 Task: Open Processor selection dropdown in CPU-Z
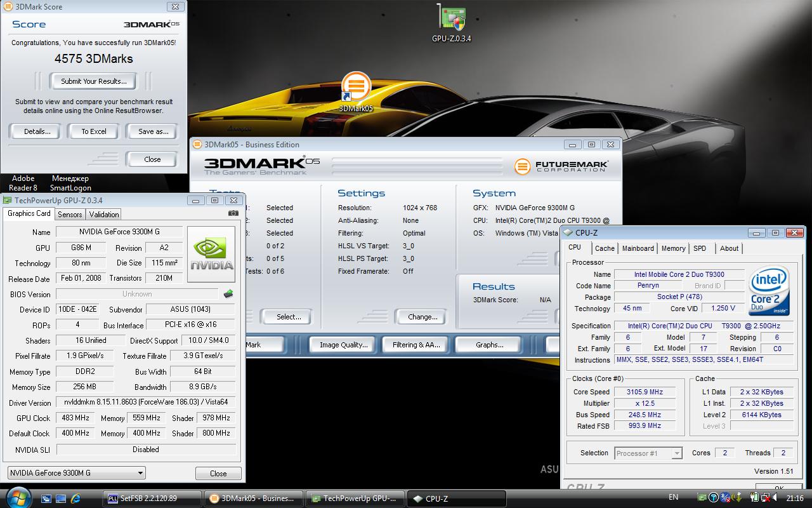[x=648, y=453]
